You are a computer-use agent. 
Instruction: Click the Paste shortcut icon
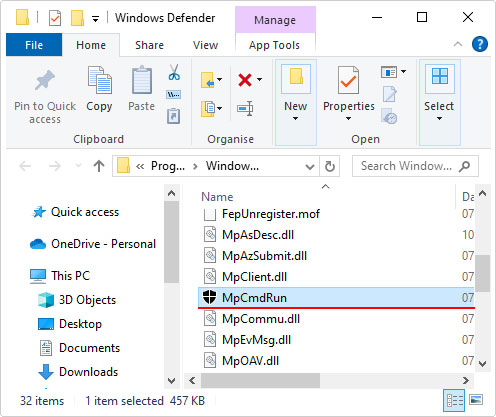[174, 116]
